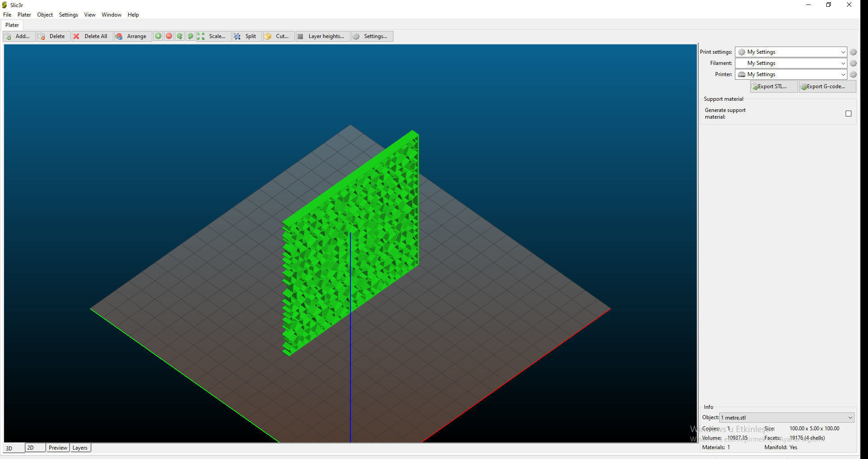The height and width of the screenshot is (459, 868).
Task: Open the Plater menu
Action: tap(24, 15)
